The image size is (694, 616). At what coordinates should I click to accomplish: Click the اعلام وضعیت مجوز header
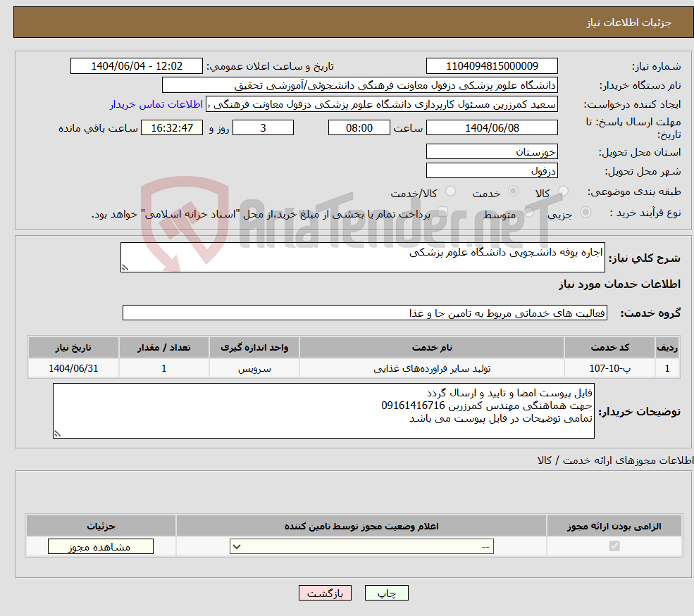coord(361,526)
